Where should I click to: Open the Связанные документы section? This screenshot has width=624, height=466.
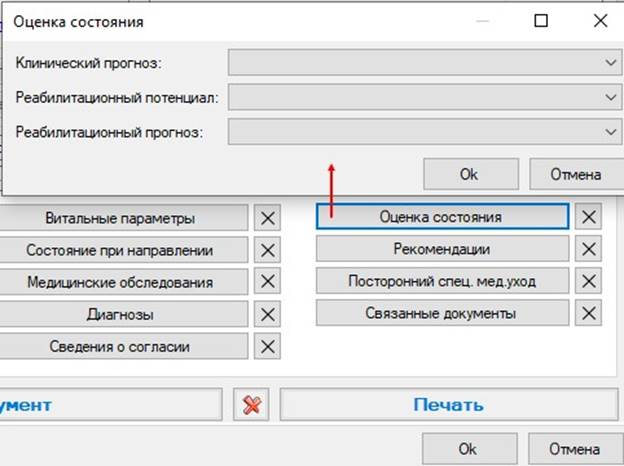click(x=443, y=313)
